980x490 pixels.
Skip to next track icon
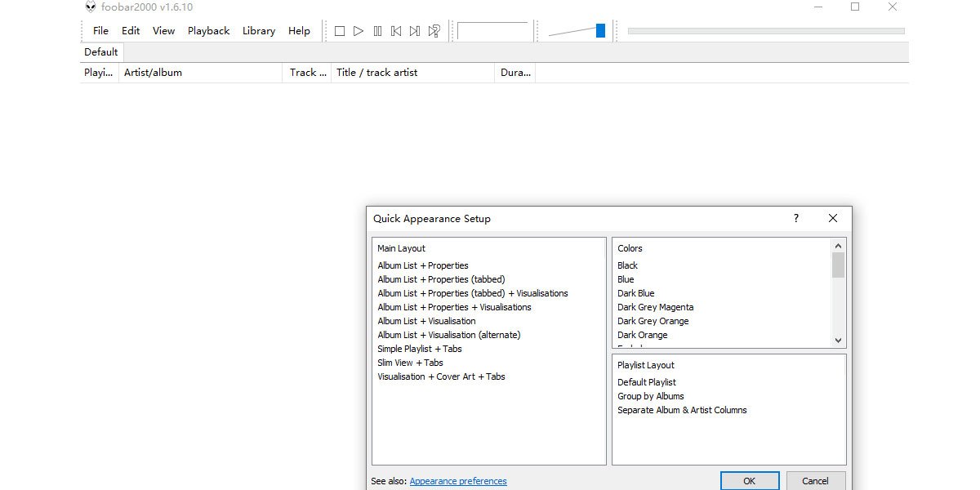coord(415,31)
